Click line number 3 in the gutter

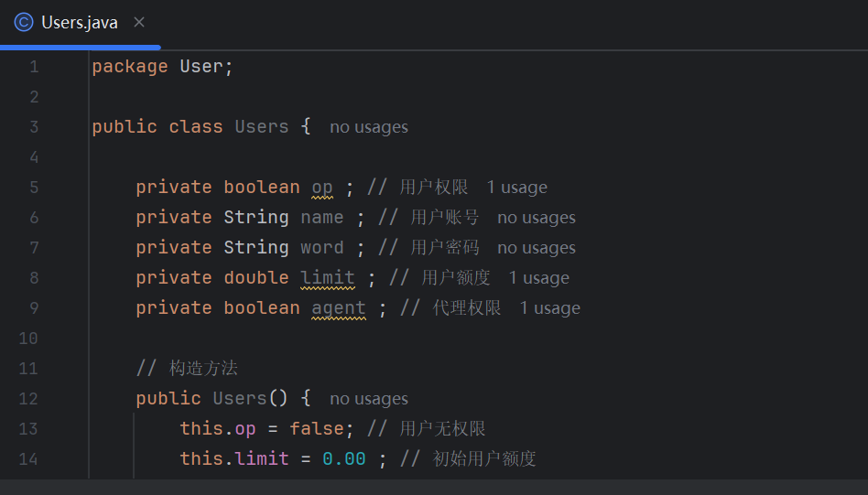tap(34, 127)
